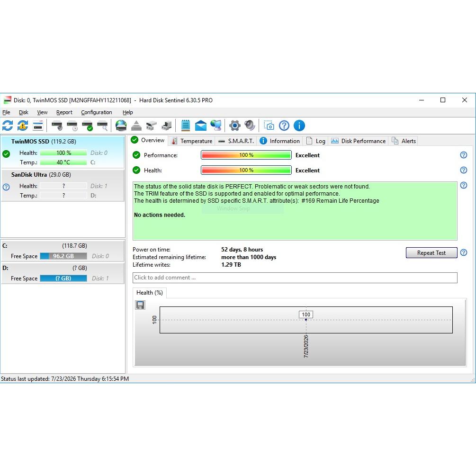
Task: Select the Overview tab
Action: pos(148,140)
